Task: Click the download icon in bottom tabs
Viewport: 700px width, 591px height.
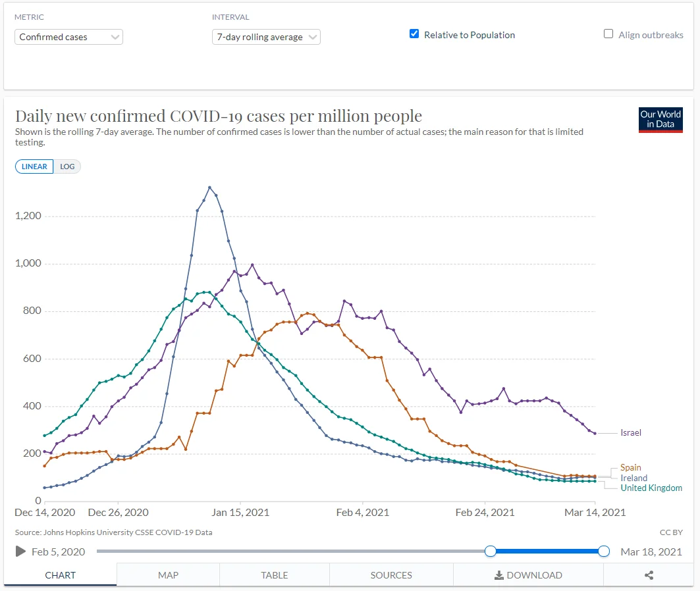Action: (x=499, y=575)
